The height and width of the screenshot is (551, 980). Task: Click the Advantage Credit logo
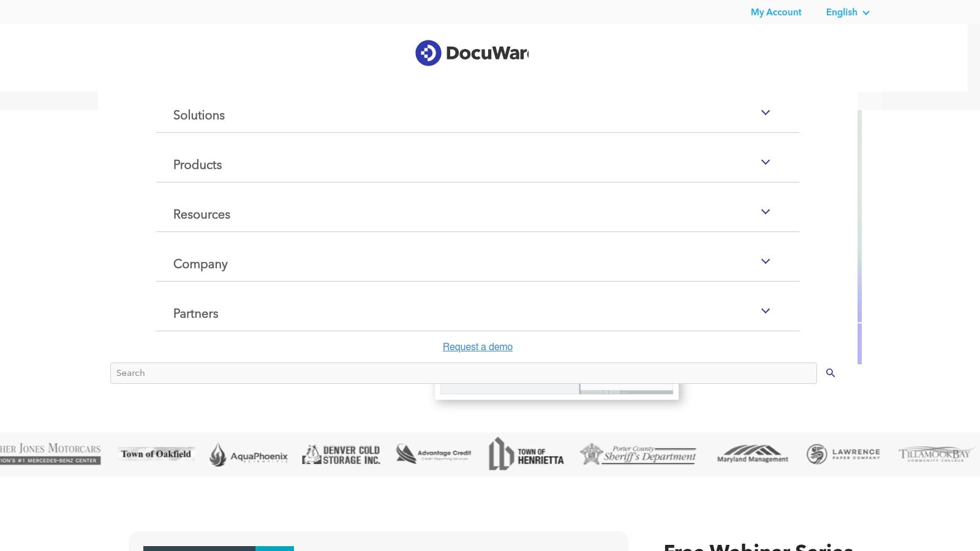433,454
